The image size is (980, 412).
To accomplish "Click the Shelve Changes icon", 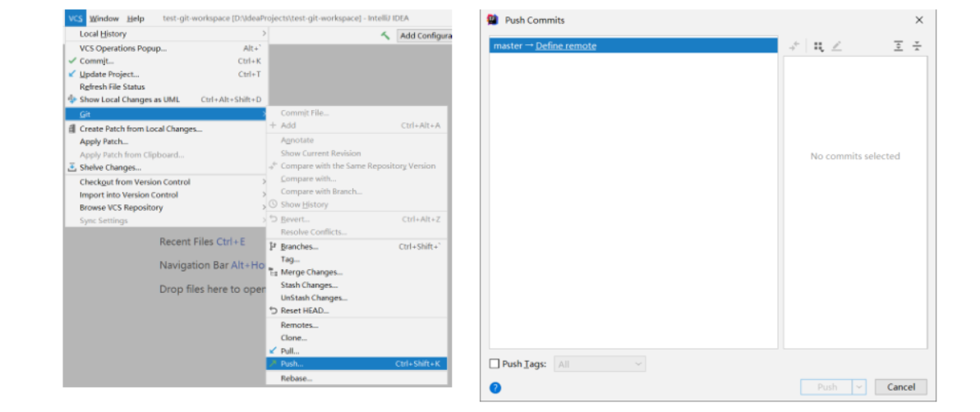I will tap(72, 167).
